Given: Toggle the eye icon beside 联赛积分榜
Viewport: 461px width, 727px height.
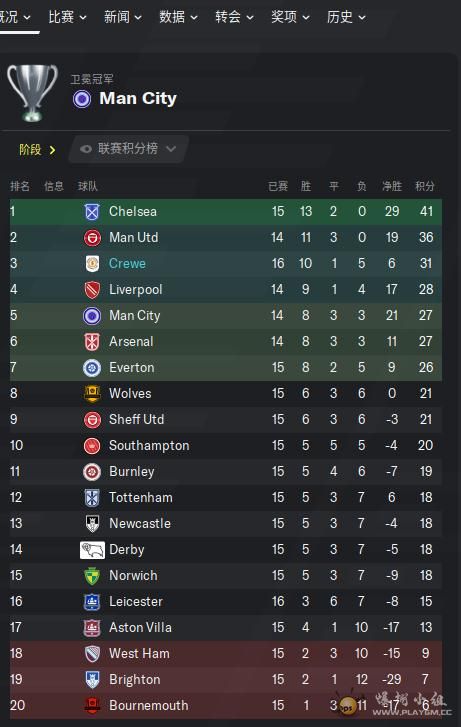Looking at the screenshot, I should point(86,149).
